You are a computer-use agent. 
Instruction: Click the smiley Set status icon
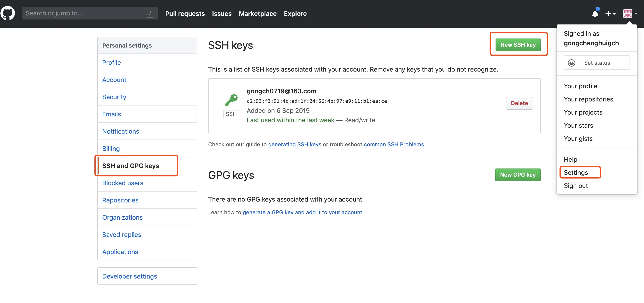pyautogui.click(x=572, y=63)
